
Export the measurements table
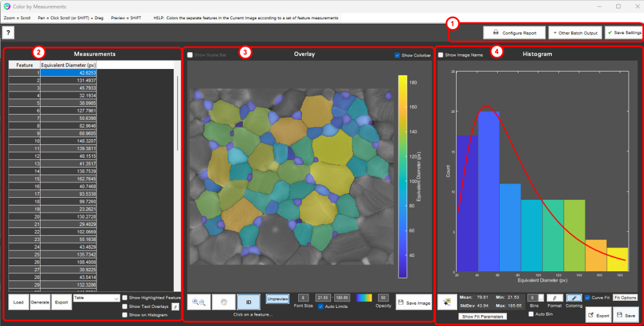click(x=61, y=302)
